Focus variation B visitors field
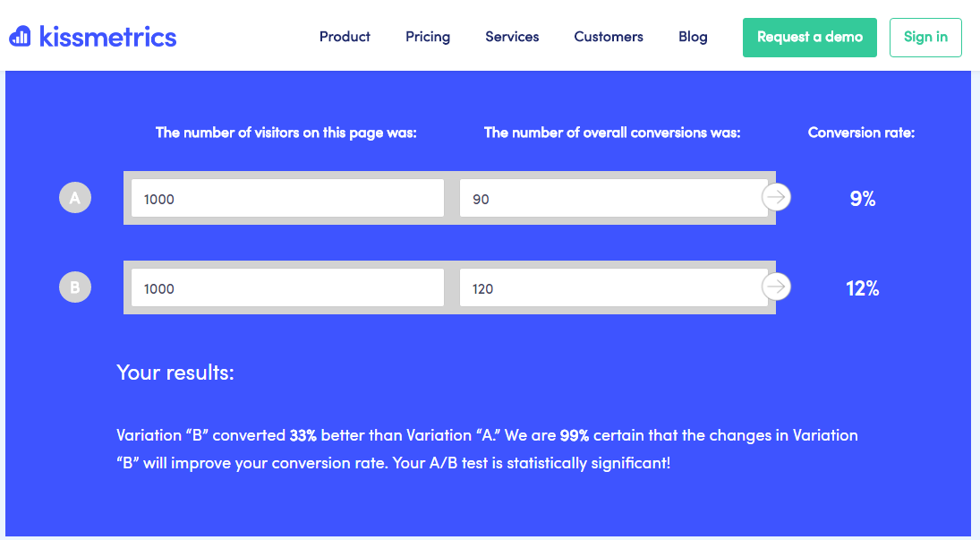 pyautogui.click(x=287, y=288)
